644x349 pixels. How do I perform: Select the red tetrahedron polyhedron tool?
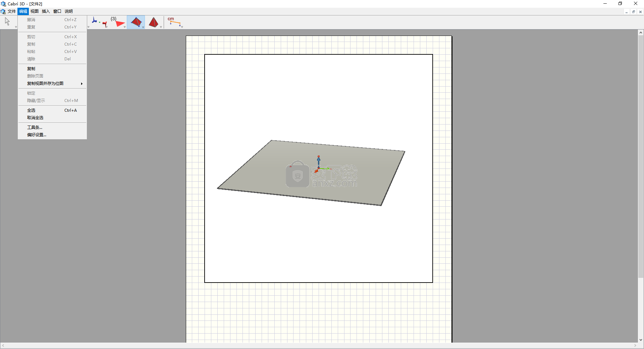tap(136, 22)
